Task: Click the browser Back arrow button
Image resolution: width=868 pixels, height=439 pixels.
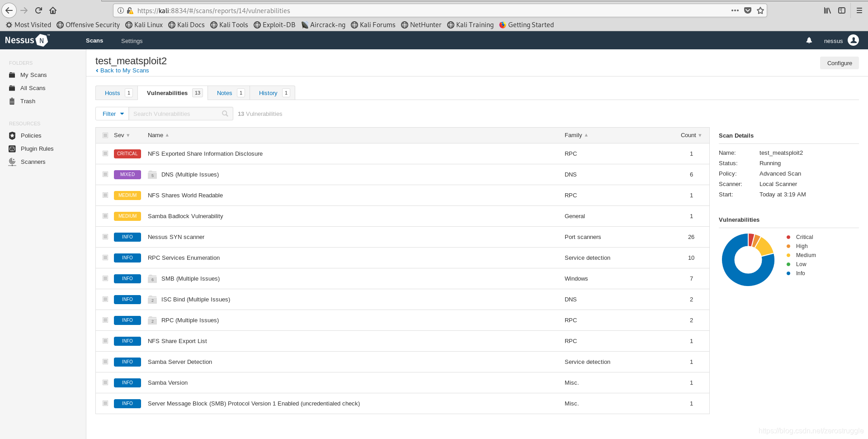Action: tap(9, 10)
